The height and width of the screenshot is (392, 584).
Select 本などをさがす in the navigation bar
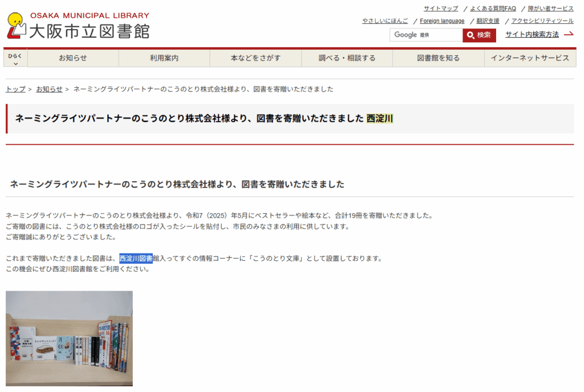255,58
